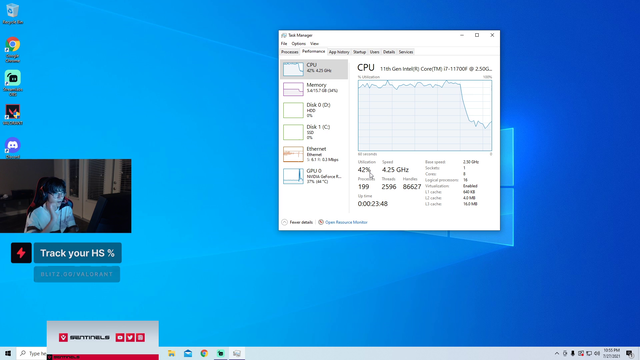Switch to the Details tab
640x360 pixels.
pyautogui.click(x=389, y=52)
